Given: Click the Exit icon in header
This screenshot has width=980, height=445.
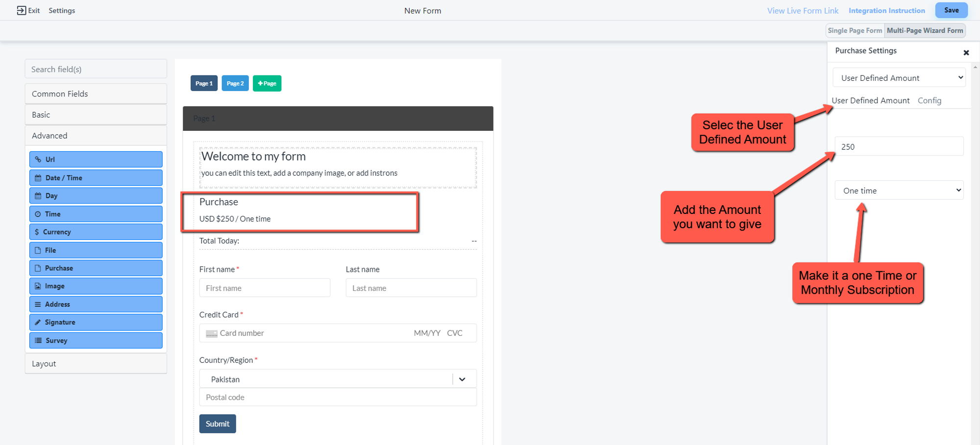Looking at the screenshot, I should 22,10.
